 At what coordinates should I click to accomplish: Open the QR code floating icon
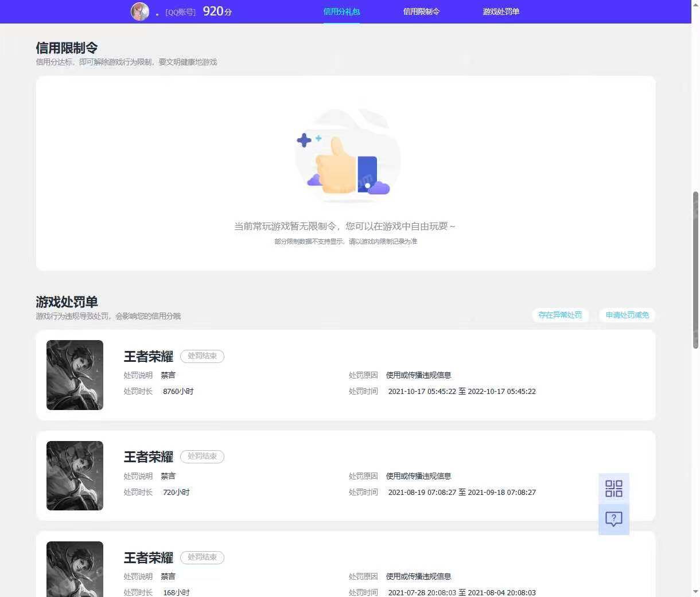(x=614, y=489)
